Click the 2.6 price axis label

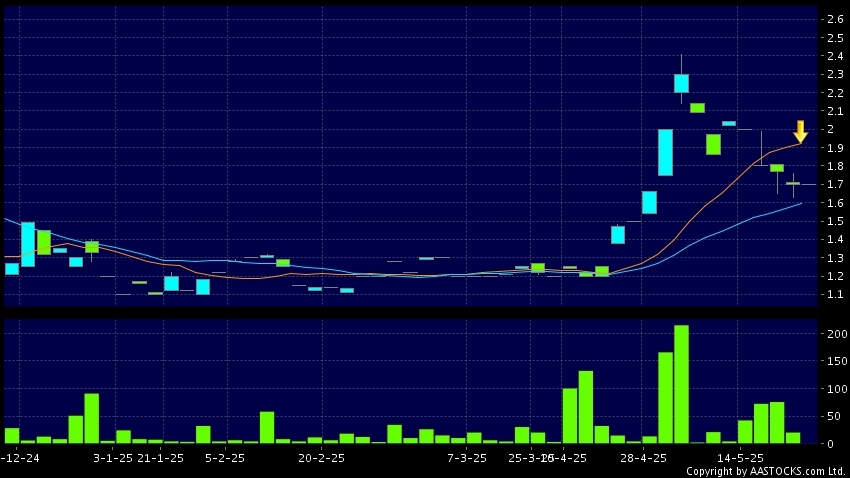pyautogui.click(x=835, y=19)
